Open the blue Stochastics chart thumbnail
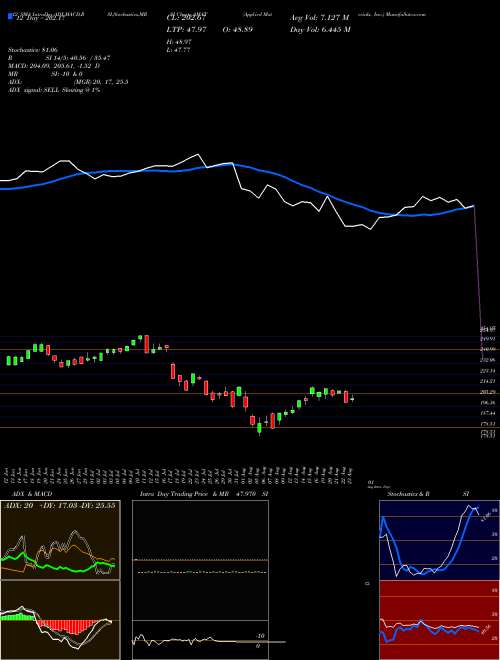 pyautogui.click(x=439, y=540)
